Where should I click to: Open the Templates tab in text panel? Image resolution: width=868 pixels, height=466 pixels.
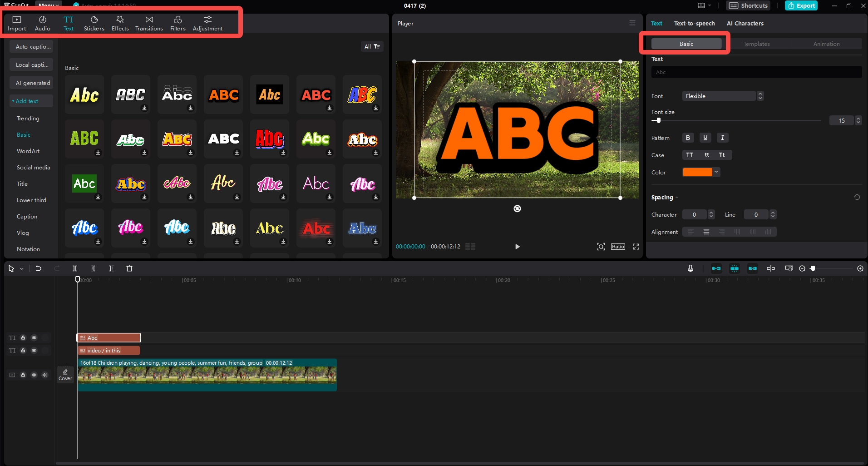(x=756, y=44)
